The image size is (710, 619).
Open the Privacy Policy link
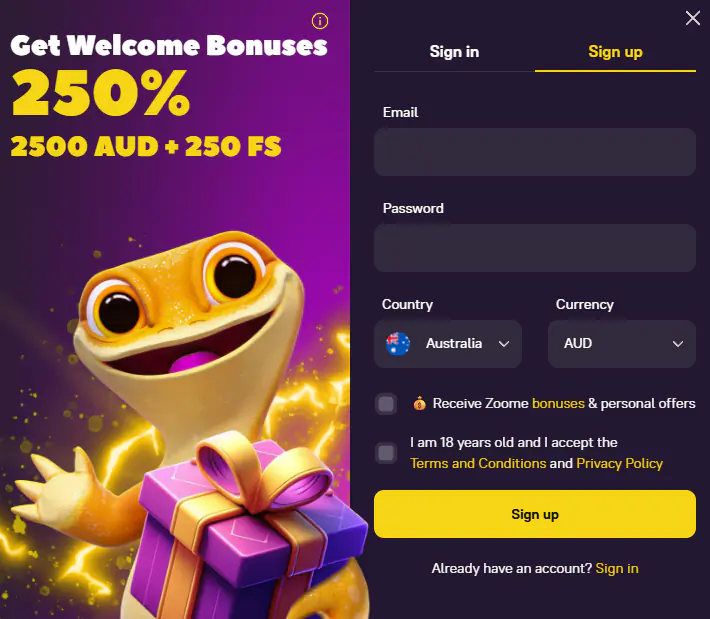pyautogui.click(x=619, y=463)
